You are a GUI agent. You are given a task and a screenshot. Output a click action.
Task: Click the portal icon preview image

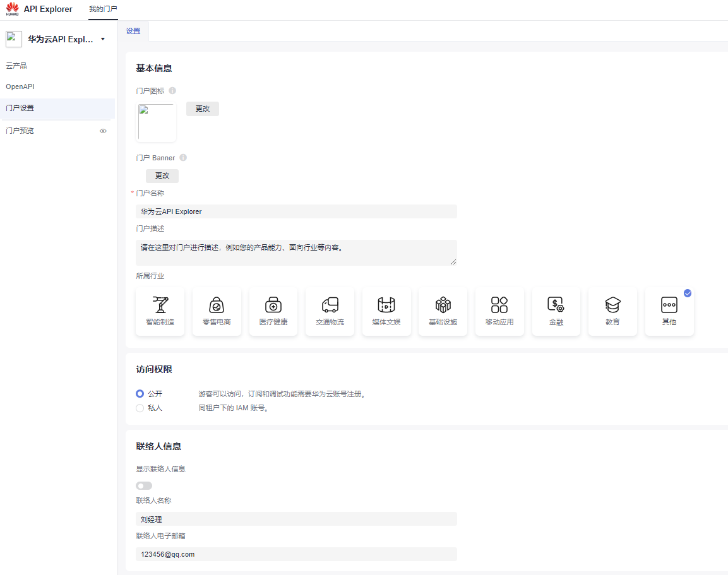tap(156, 122)
